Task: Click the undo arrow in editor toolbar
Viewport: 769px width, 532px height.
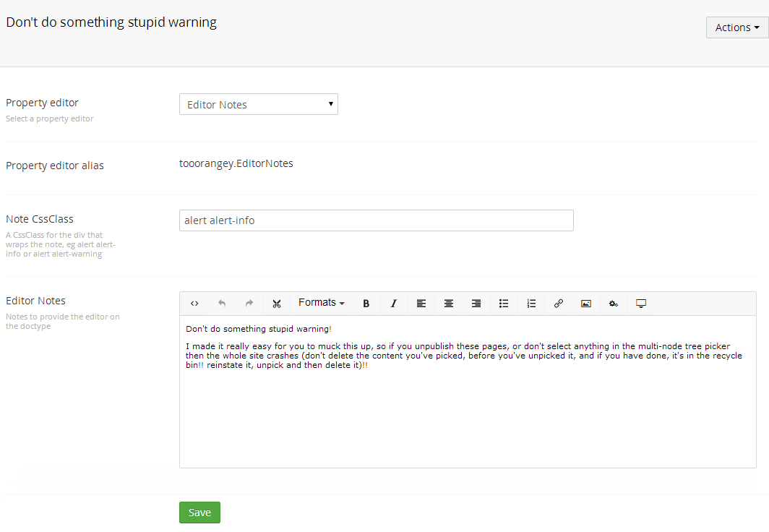Action: tap(222, 304)
